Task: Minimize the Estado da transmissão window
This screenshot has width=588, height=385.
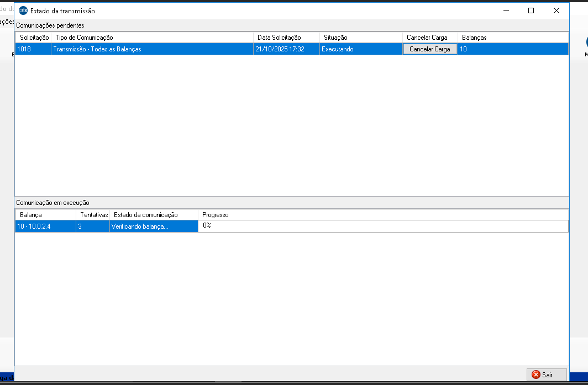Action: click(506, 10)
